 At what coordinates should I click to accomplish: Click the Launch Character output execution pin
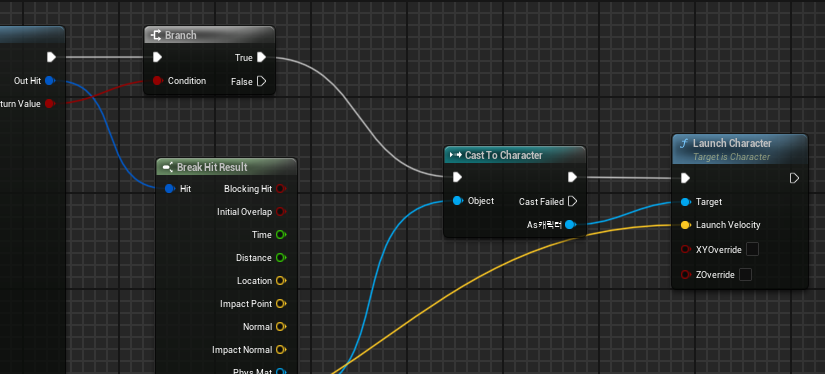point(794,178)
